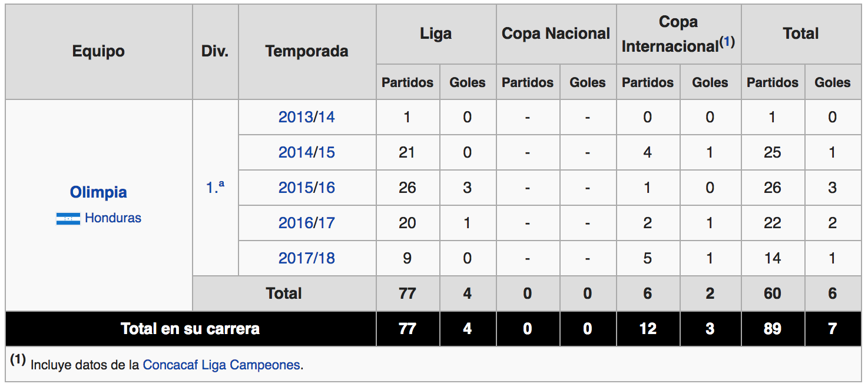Open the Concacaf Liga Campeones link

(221, 365)
